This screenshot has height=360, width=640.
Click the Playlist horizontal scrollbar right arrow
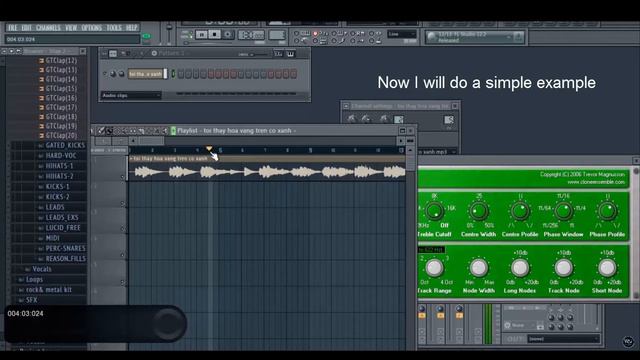tap(401, 141)
